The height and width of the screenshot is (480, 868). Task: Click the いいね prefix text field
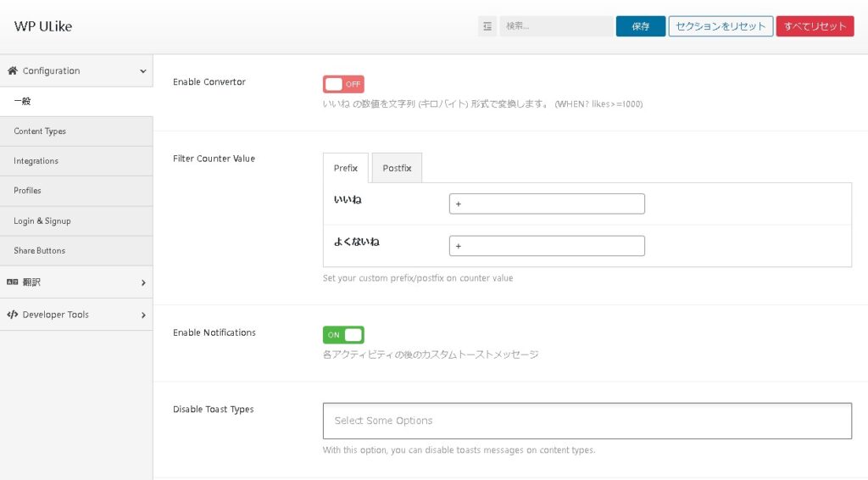547,204
